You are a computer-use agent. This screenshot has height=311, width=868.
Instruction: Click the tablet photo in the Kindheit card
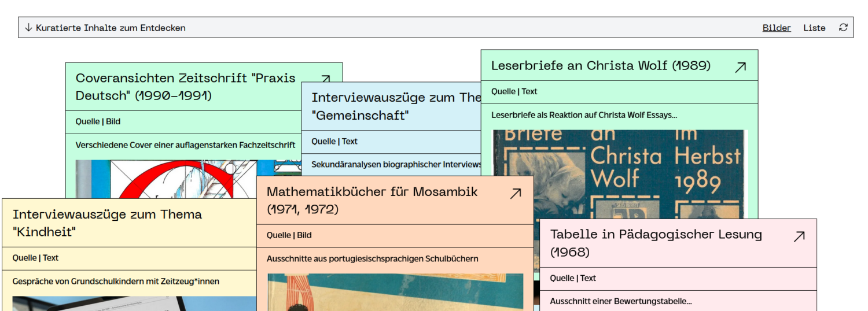[x=133, y=303]
